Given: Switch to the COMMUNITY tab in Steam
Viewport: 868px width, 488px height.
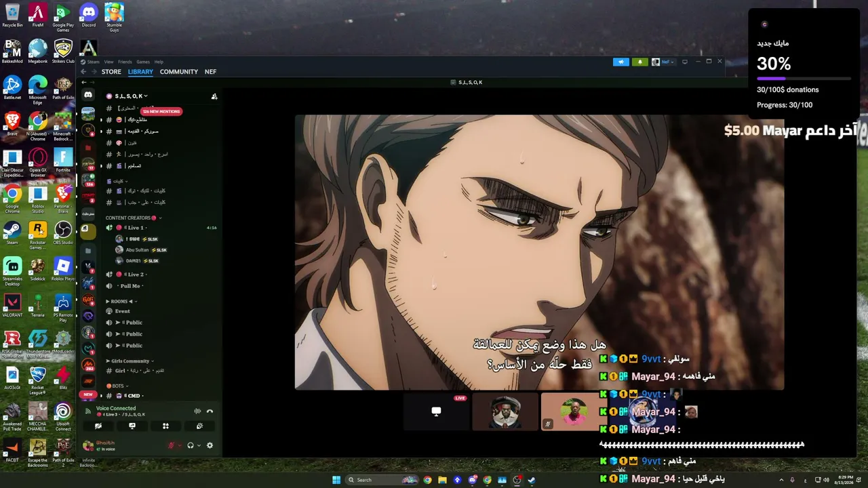Looking at the screenshot, I should point(179,72).
